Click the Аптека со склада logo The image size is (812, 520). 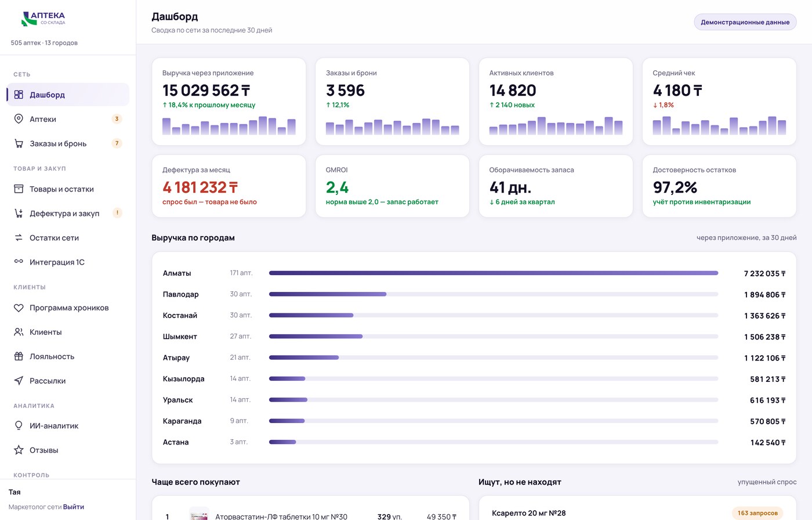[43, 19]
